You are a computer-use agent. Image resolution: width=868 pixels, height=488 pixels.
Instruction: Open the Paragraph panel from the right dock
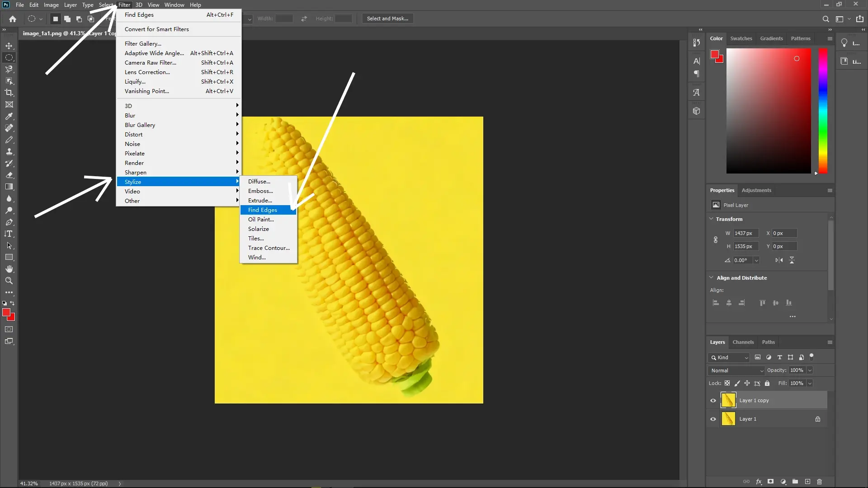697,74
